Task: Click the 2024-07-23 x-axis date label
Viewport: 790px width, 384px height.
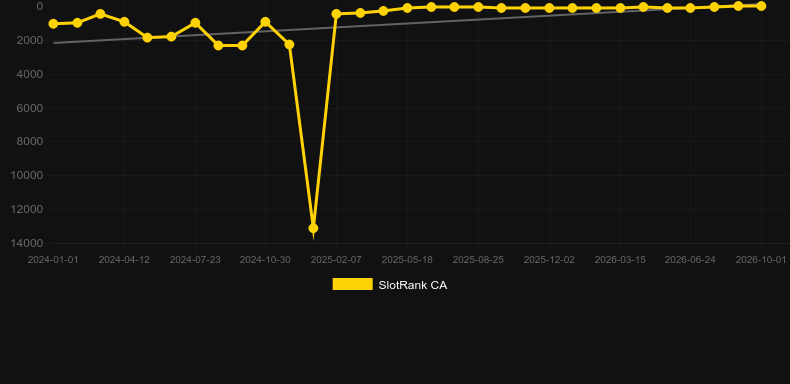Action: click(195, 260)
